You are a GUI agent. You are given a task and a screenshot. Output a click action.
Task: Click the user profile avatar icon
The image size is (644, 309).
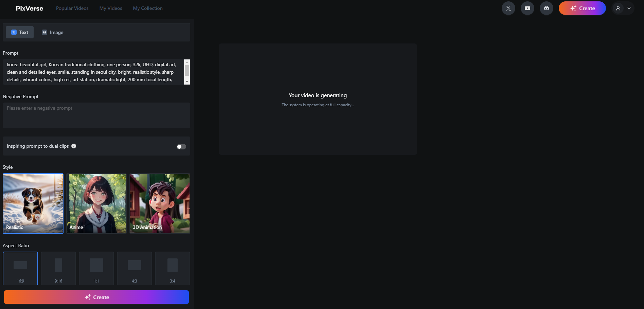point(618,8)
